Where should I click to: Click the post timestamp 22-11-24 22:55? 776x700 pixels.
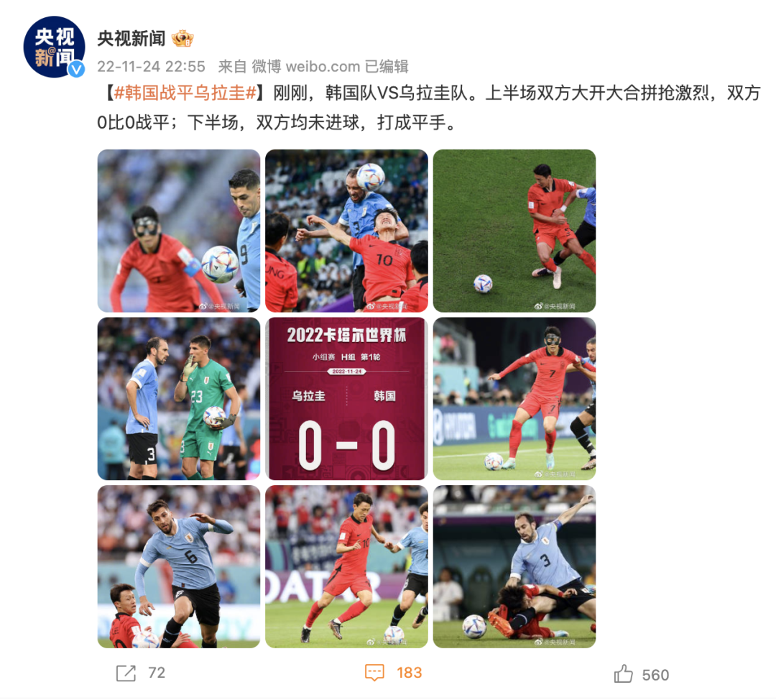[x=151, y=66]
